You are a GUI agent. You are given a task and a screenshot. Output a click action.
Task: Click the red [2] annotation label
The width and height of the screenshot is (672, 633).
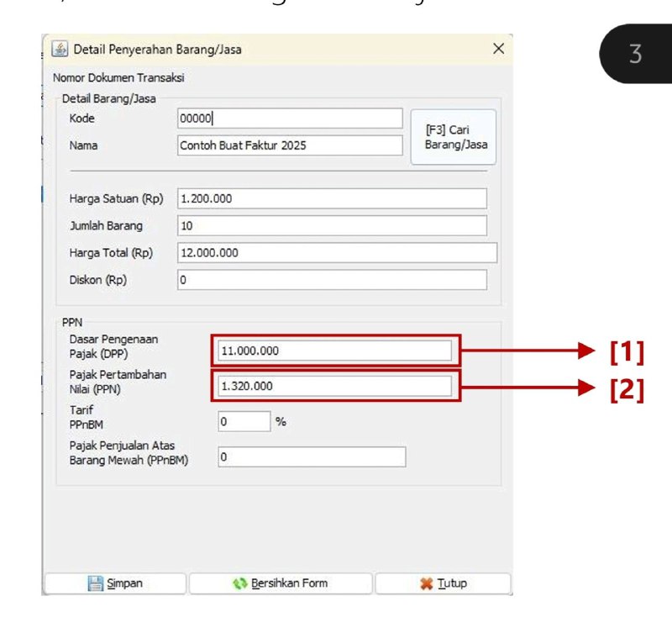click(x=627, y=389)
